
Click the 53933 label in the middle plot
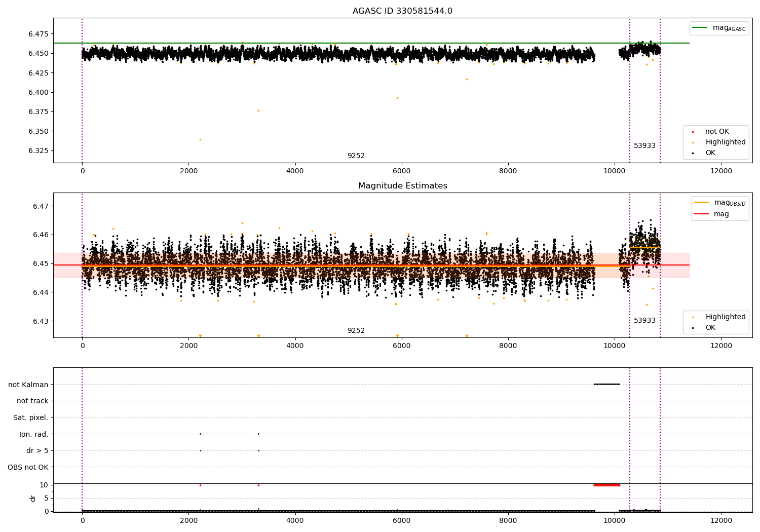644,321
